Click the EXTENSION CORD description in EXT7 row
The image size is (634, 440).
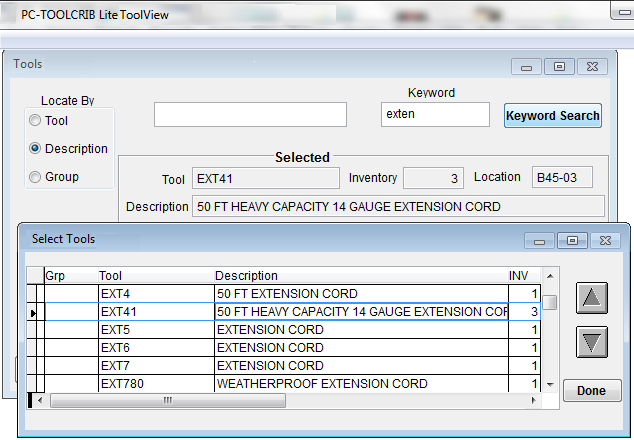361,366
